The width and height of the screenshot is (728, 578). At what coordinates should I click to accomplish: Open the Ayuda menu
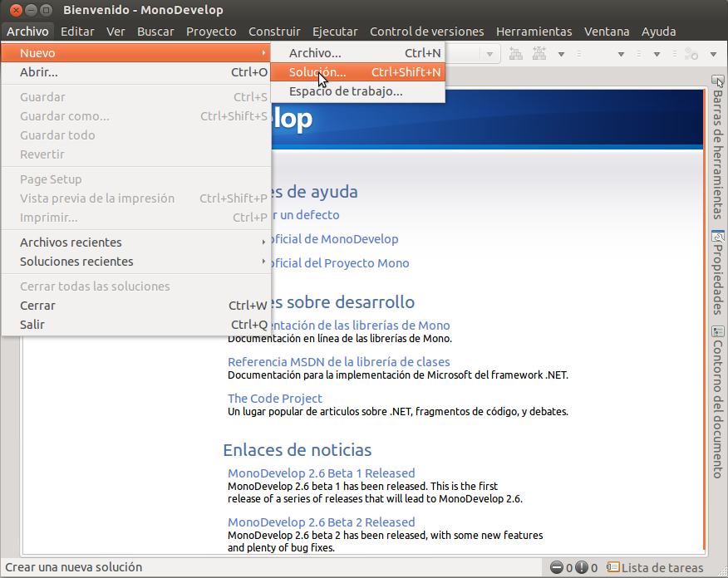(x=658, y=32)
